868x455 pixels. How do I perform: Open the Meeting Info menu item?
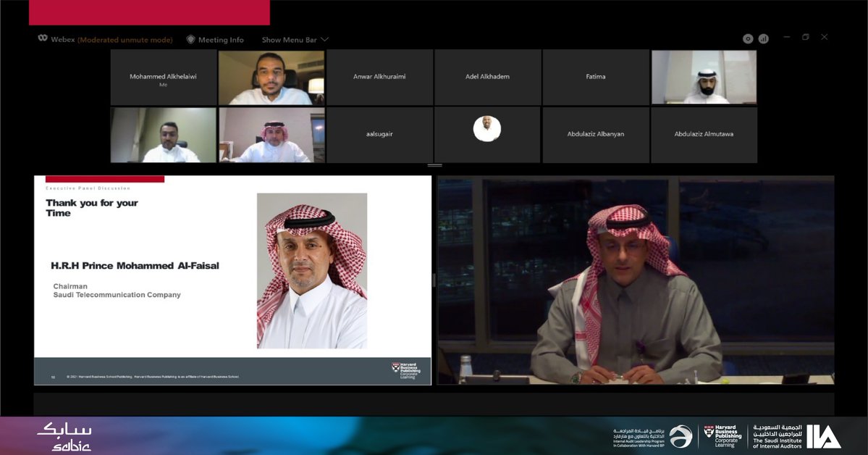pos(221,39)
